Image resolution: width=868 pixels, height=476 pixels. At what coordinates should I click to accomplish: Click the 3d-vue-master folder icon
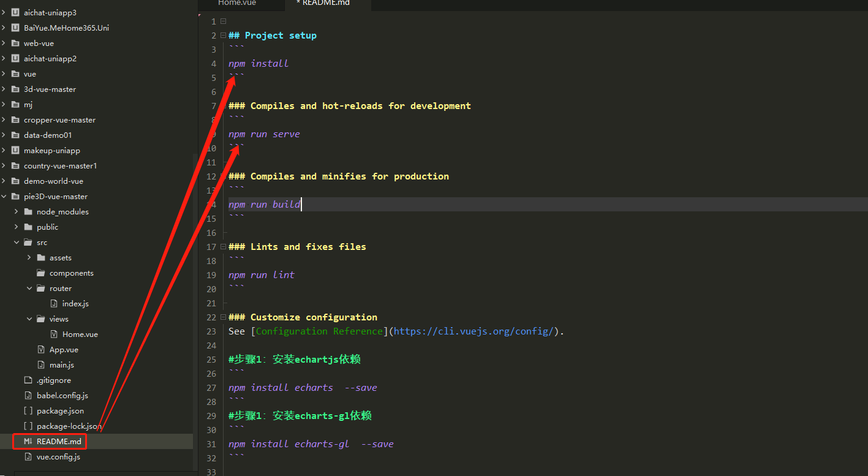(x=15, y=89)
